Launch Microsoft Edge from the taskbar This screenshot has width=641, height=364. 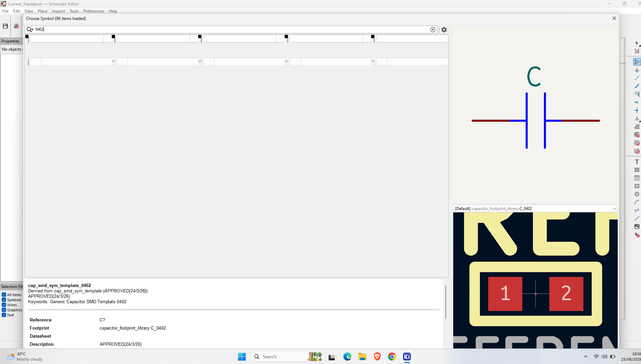(347, 357)
